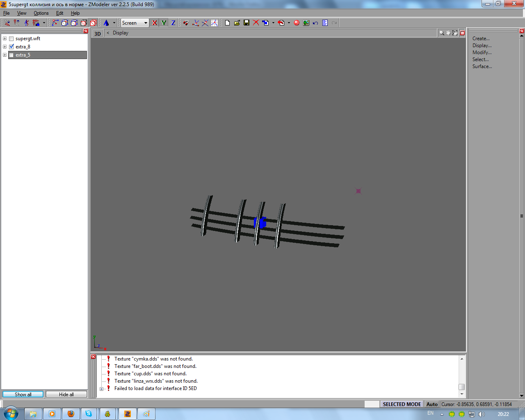525x420 pixels.
Task: Click the viewport pan hand icon
Action: 448,33
